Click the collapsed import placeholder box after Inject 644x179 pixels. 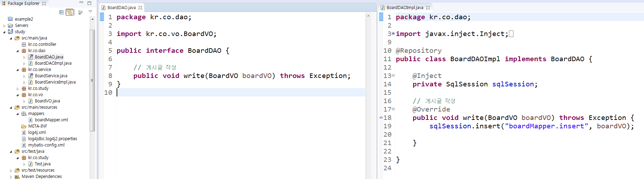point(511,34)
